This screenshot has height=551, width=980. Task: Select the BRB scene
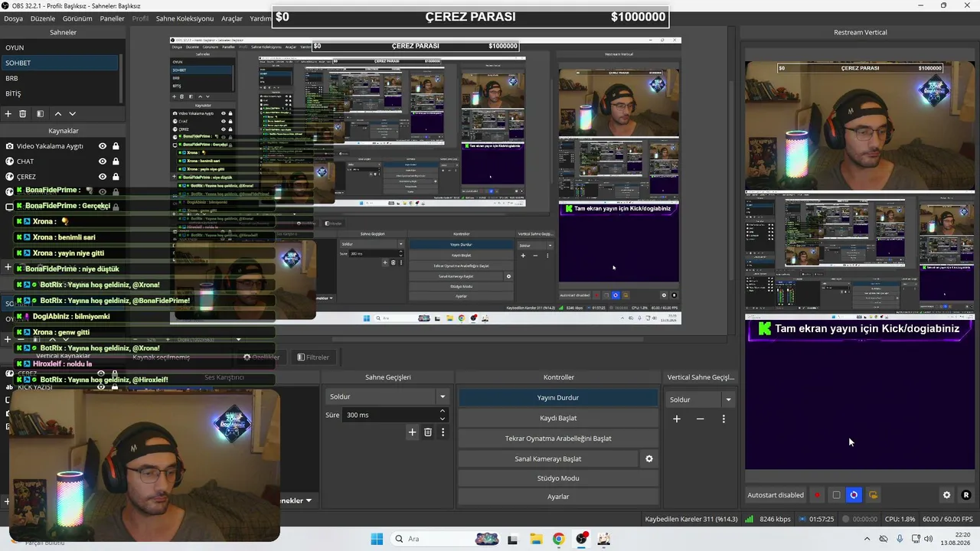click(x=60, y=78)
